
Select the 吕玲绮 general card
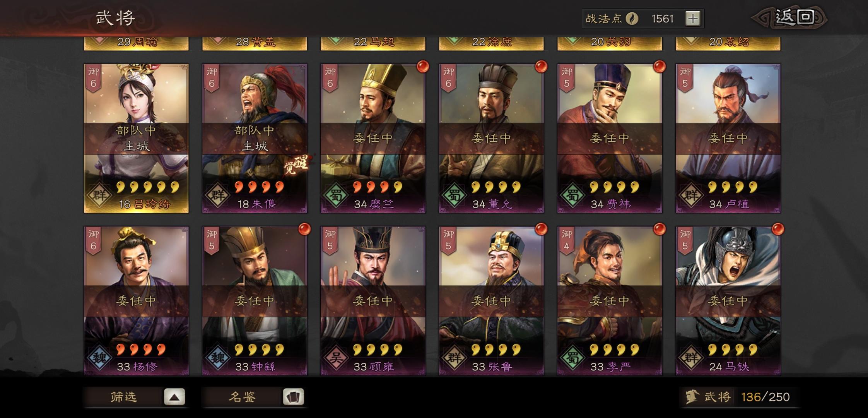(136, 139)
